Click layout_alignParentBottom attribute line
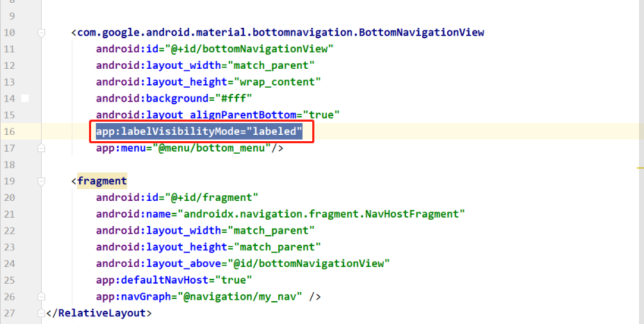 pos(218,115)
